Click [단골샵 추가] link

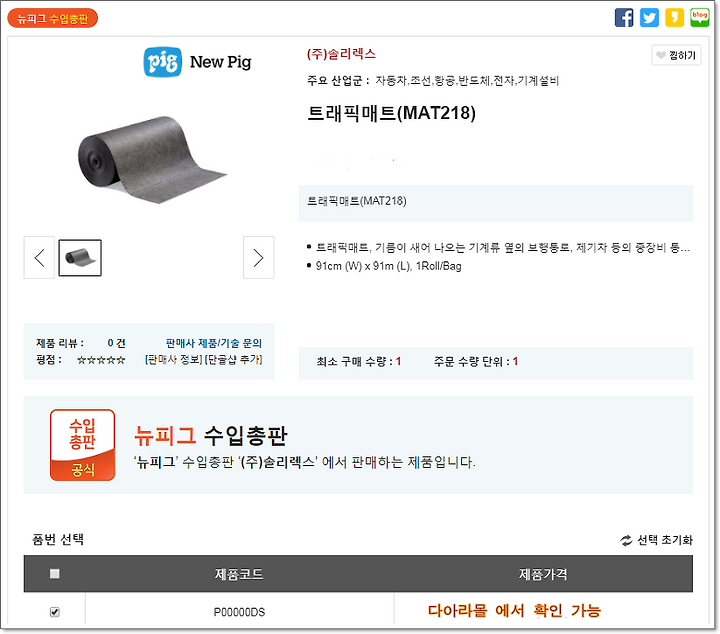pyautogui.click(x=233, y=359)
